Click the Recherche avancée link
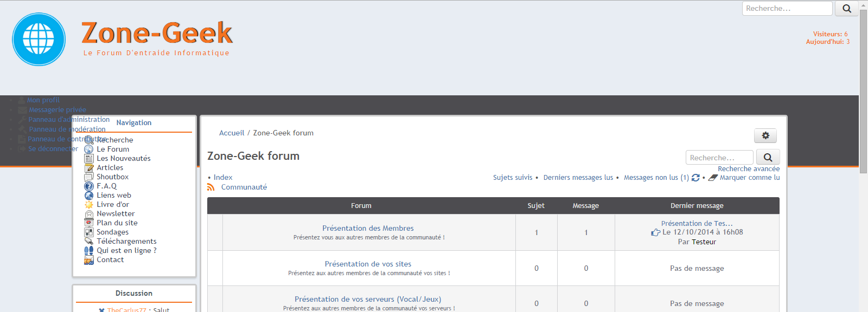This screenshot has height=312, width=868. point(749,169)
